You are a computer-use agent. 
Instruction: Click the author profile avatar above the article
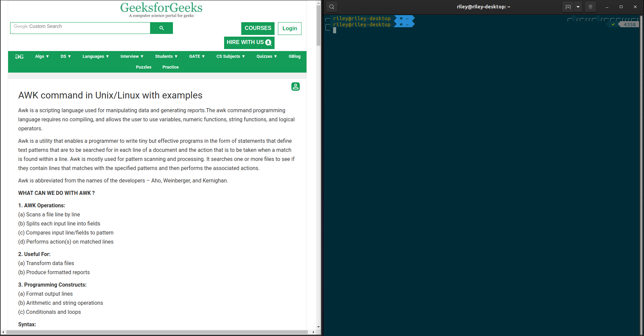[295, 86]
